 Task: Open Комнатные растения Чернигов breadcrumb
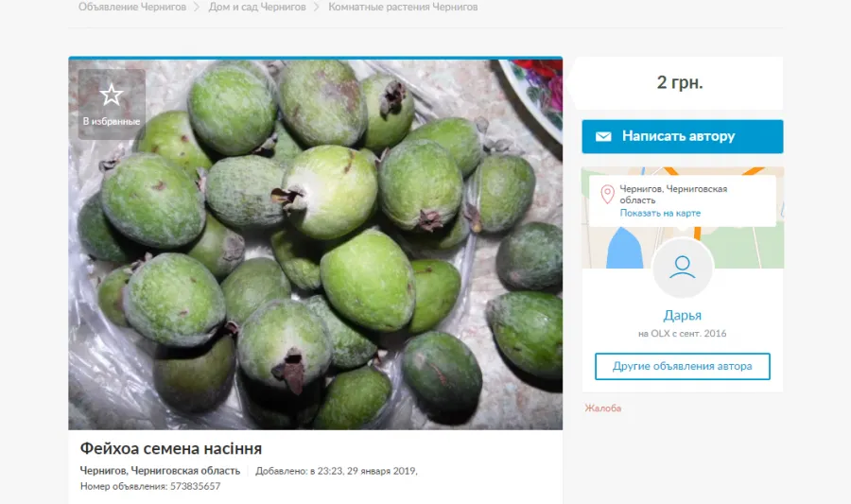point(403,7)
